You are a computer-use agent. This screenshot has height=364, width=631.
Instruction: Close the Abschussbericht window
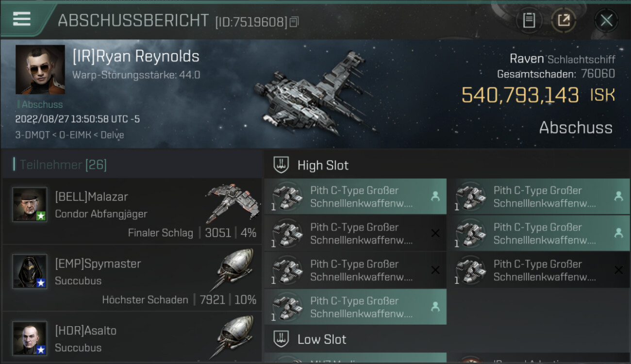[x=606, y=20]
